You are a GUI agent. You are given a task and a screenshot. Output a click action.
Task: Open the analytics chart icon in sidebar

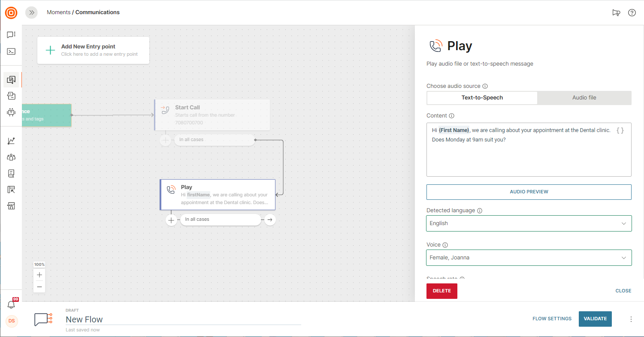[11, 141]
